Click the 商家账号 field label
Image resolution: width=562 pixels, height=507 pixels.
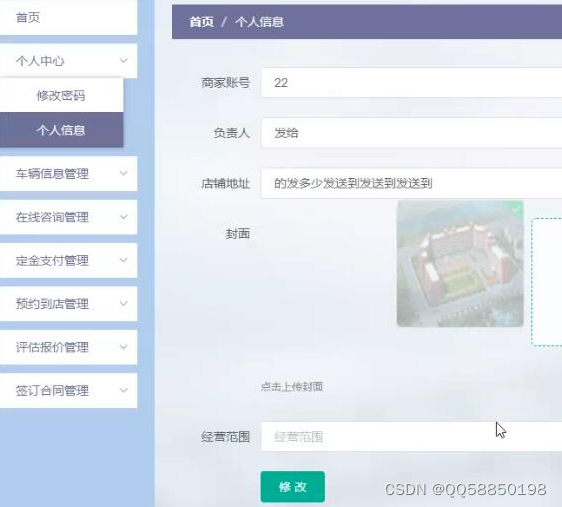225,83
